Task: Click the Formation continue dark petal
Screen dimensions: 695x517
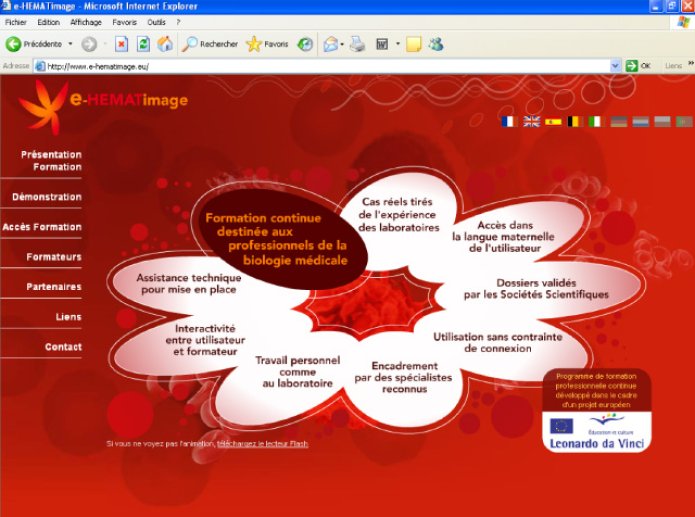Action: click(283, 239)
